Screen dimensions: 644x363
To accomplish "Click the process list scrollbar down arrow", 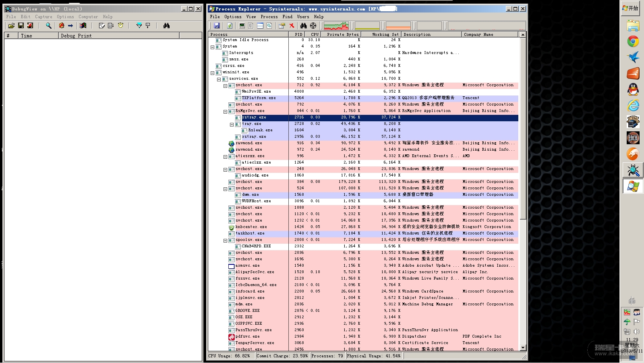I will click(x=523, y=348).
